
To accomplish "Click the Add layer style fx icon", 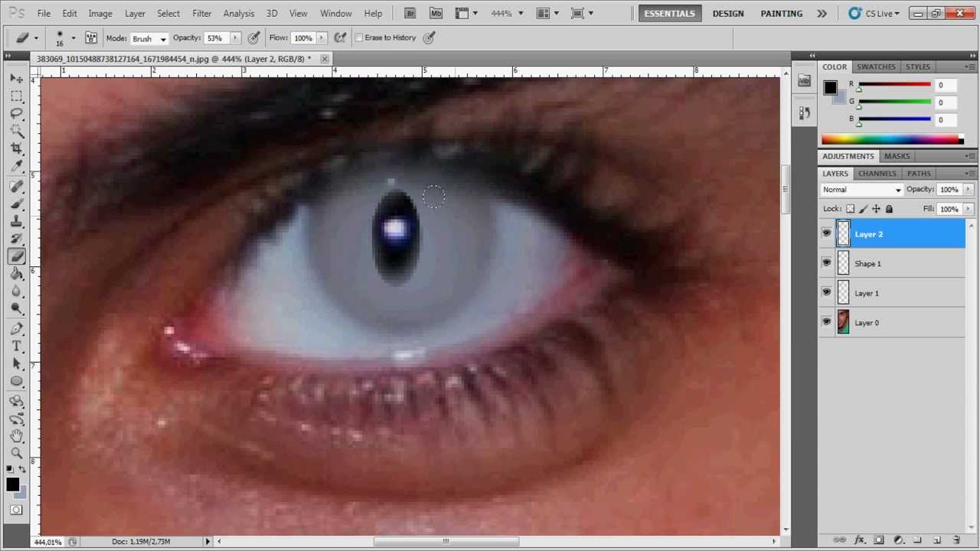I will [x=859, y=540].
